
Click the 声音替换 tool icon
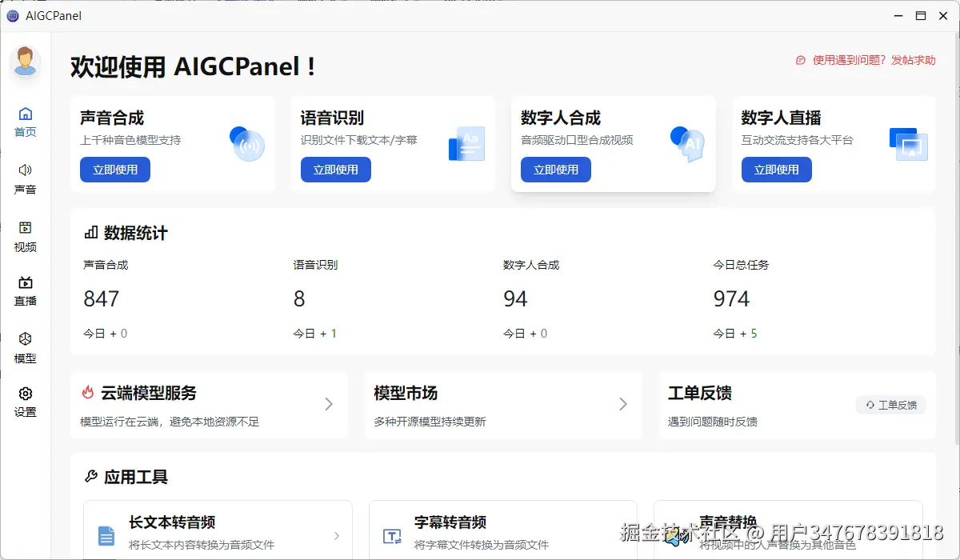click(677, 536)
